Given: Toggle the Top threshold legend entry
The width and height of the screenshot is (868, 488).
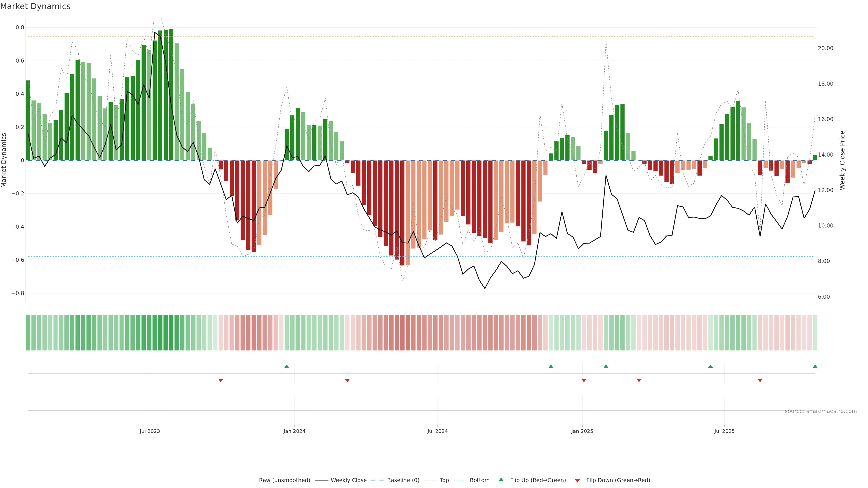Looking at the screenshot, I should pos(444,480).
